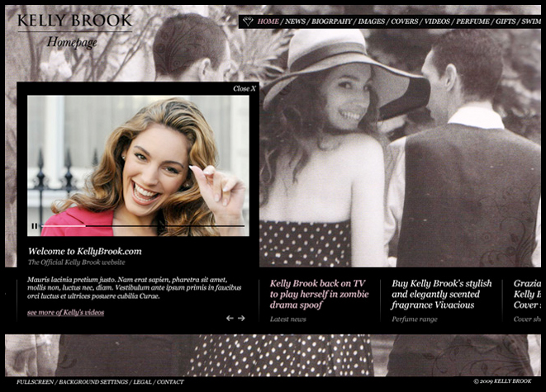Open the Vivacious fragrance headline
The image size is (546, 392).
[x=442, y=295]
